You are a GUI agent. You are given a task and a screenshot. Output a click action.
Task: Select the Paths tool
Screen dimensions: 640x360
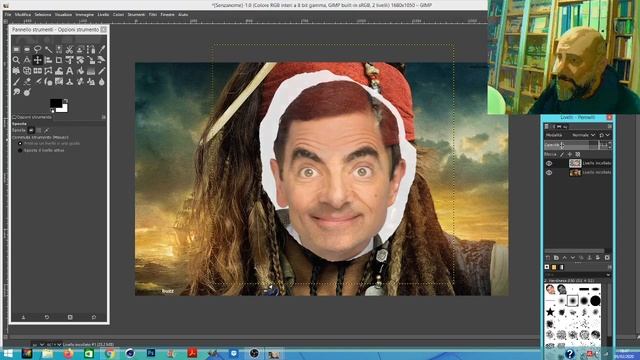tap(91, 49)
